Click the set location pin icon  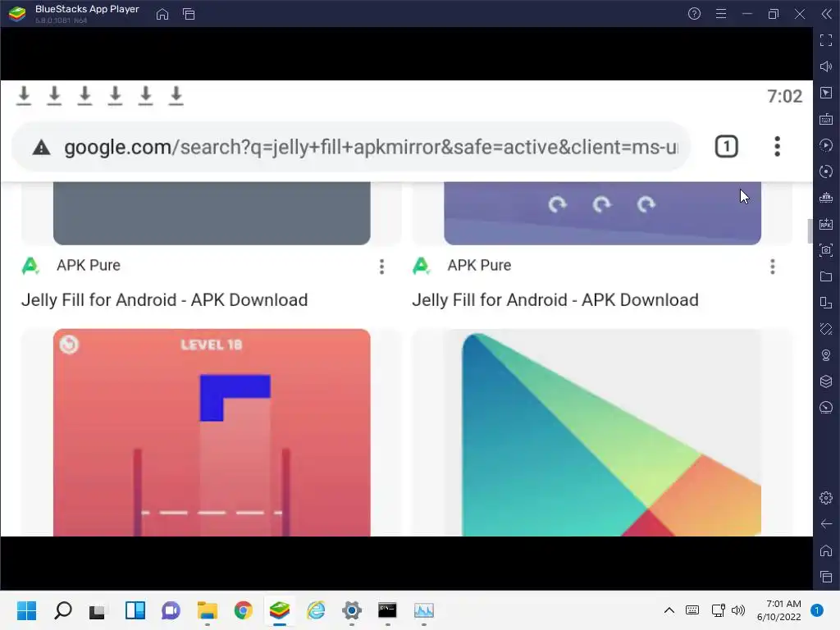[826, 355]
